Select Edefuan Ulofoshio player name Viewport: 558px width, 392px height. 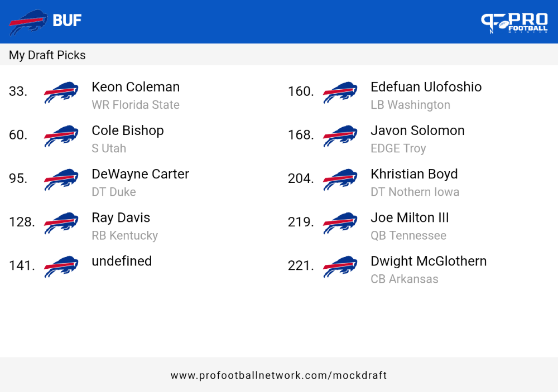tap(426, 87)
